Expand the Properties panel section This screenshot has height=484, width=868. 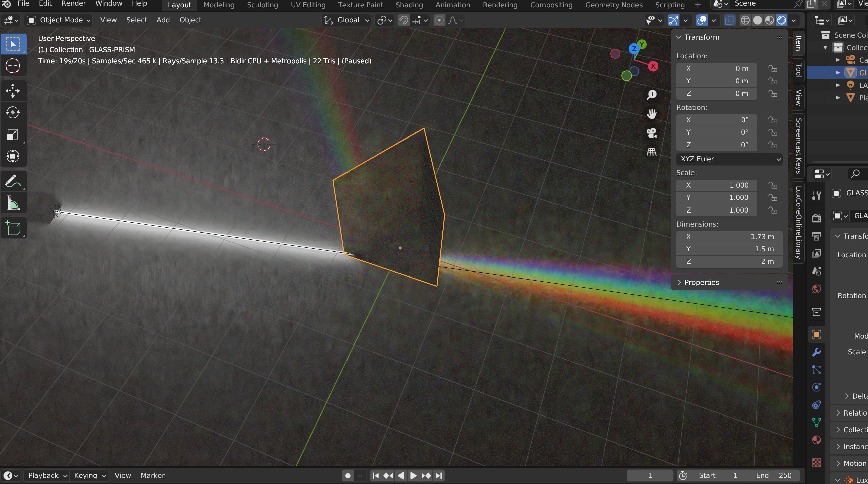[x=701, y=282]
